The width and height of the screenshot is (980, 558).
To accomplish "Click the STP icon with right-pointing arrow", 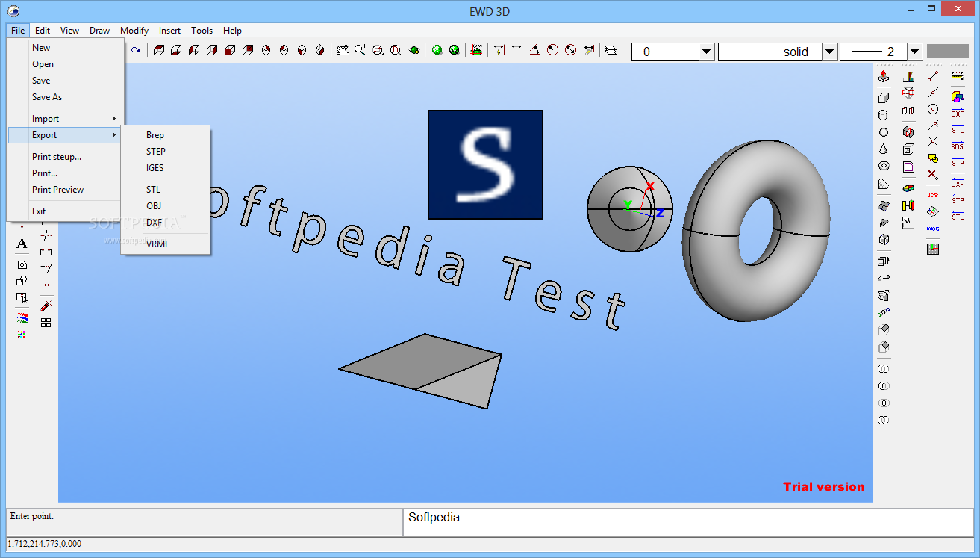I will coord(958,163).
